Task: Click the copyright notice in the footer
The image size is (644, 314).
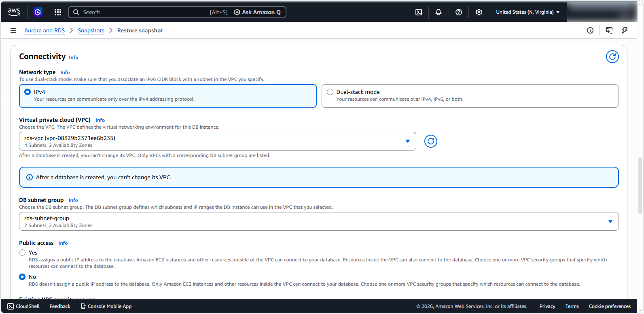Action: pyautogui.click(x=472, y=306)
